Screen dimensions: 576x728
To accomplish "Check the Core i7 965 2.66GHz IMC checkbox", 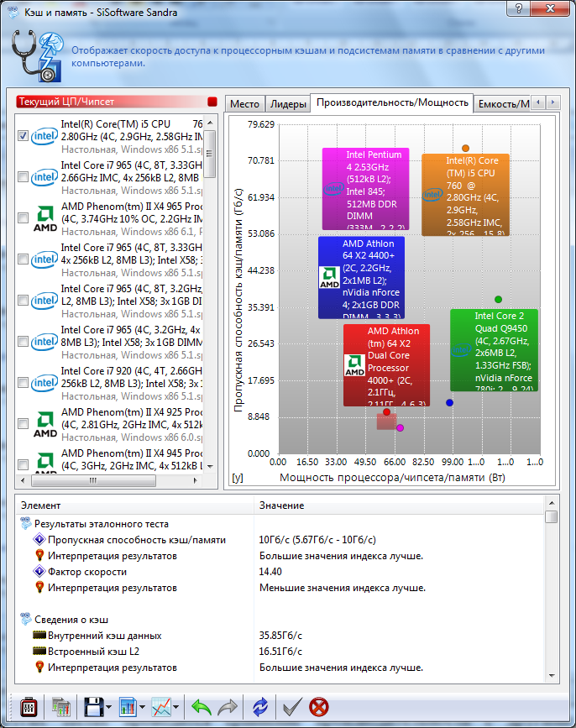I will point(24,177).
